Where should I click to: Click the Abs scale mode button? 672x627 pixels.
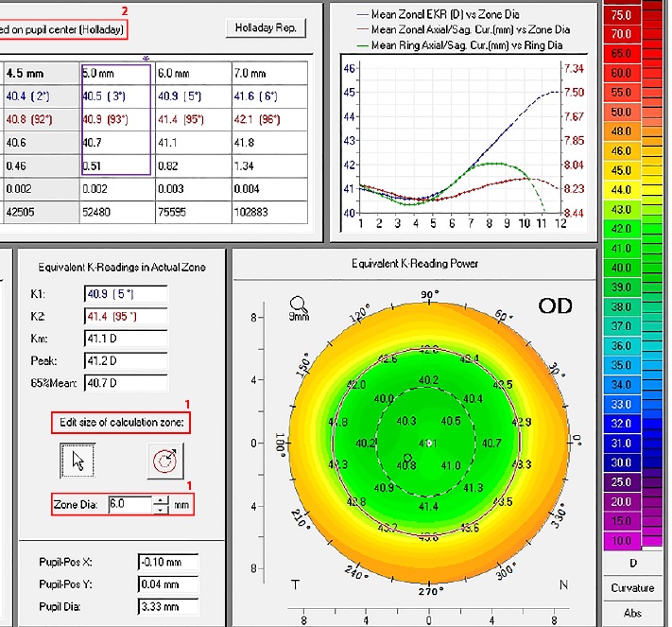click(632, 613)
